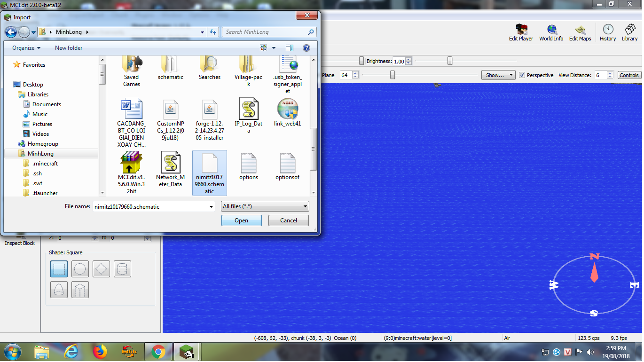This screenshot has width=644, height=362.
Task: Open the Organize dropdown menu
Action: pos(26,48)
